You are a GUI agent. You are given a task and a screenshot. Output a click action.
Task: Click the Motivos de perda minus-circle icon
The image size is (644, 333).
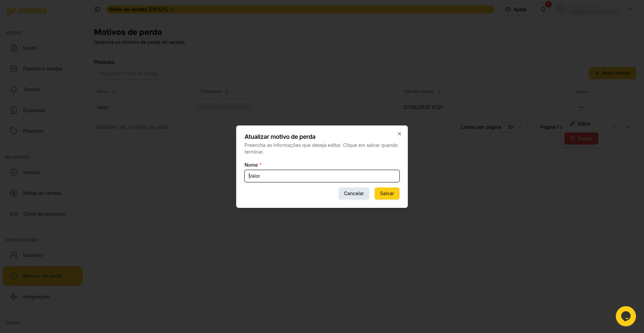click(14, 276)
